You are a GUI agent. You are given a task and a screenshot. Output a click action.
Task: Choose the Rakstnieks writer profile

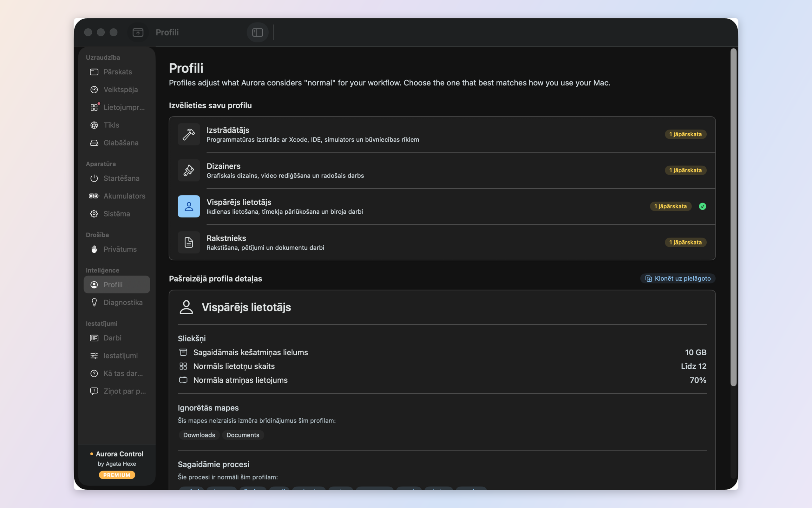point(442,242)
